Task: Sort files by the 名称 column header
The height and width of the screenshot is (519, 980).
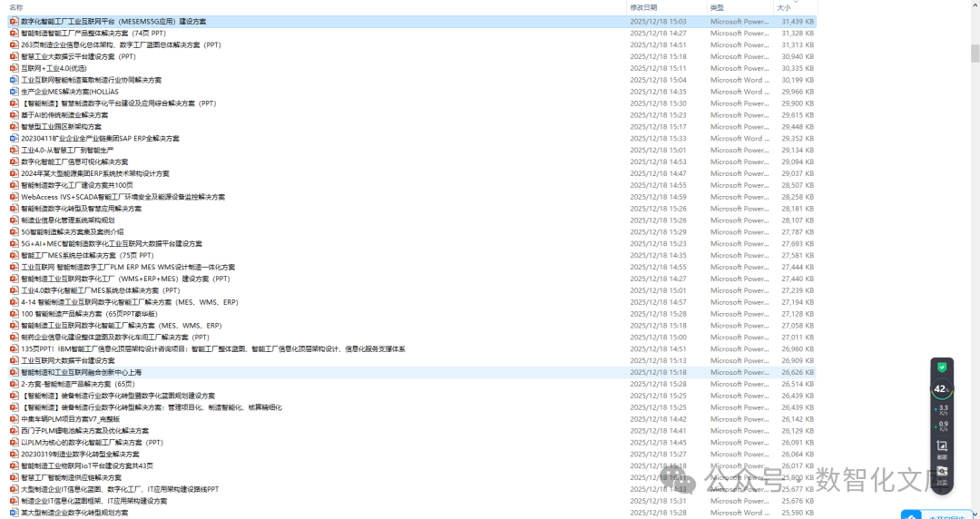Action: pos(16,7)
